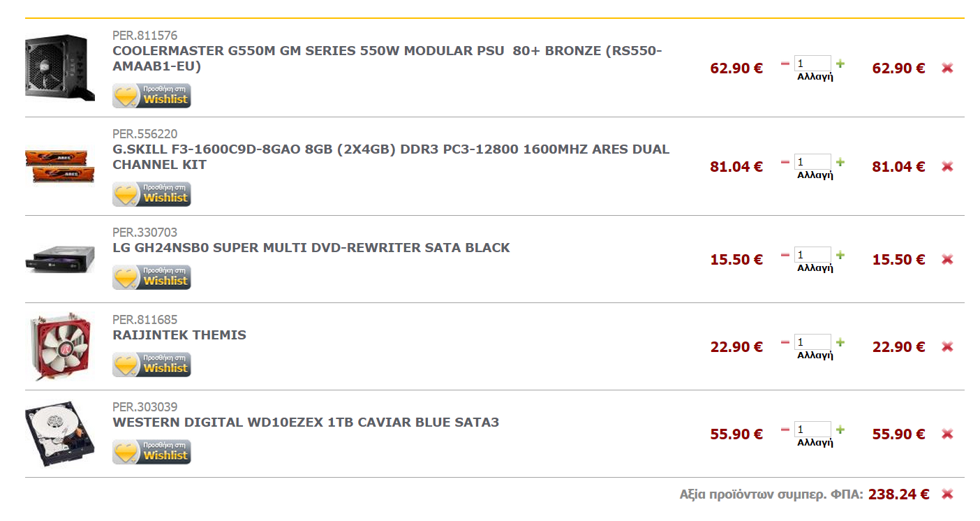Add the Coolermaster PSU to Wishlist
Viewport: 980px width, 521px height.
(151, 96)
